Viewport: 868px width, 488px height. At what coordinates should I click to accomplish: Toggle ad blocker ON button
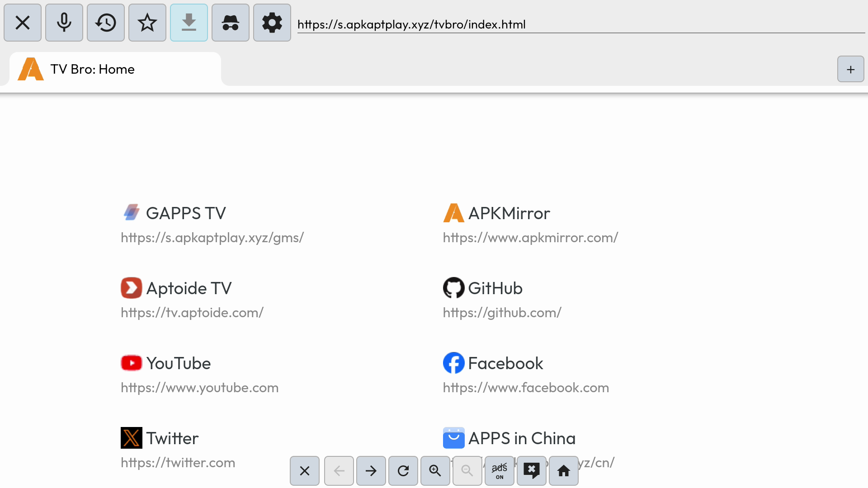[500, 471]
